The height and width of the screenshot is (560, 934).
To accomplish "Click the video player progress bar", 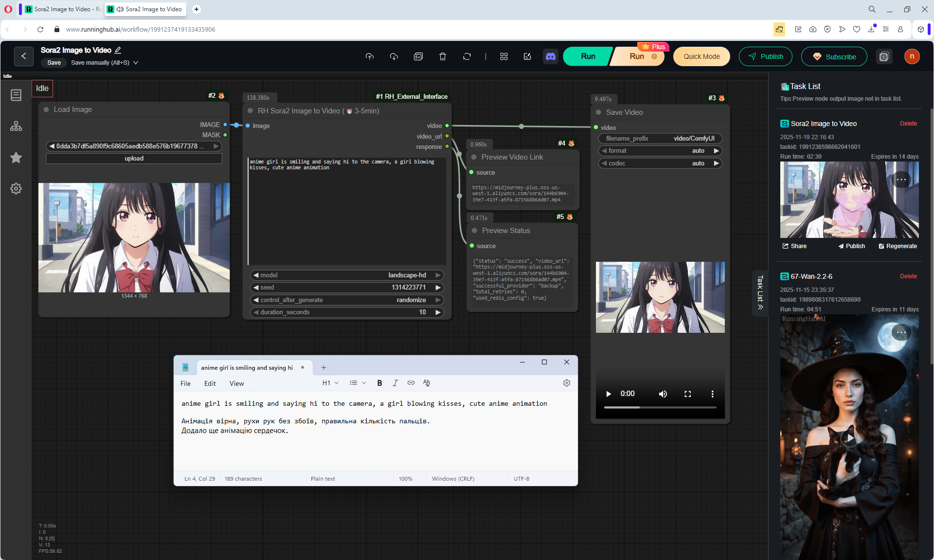I will (x=660, y=407).
